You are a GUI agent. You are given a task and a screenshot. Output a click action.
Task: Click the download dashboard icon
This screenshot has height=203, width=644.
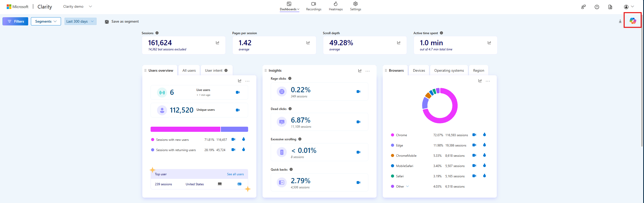(620, 21)
